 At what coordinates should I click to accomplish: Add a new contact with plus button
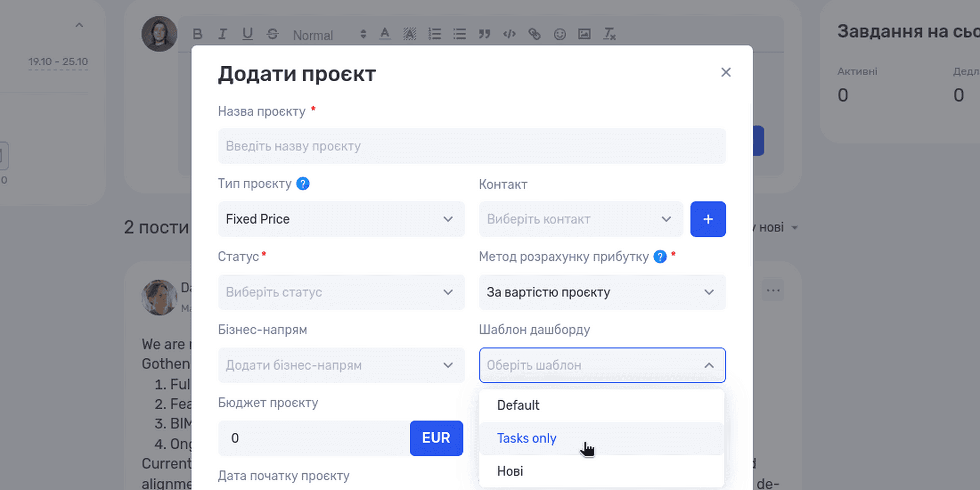[708, 219]
